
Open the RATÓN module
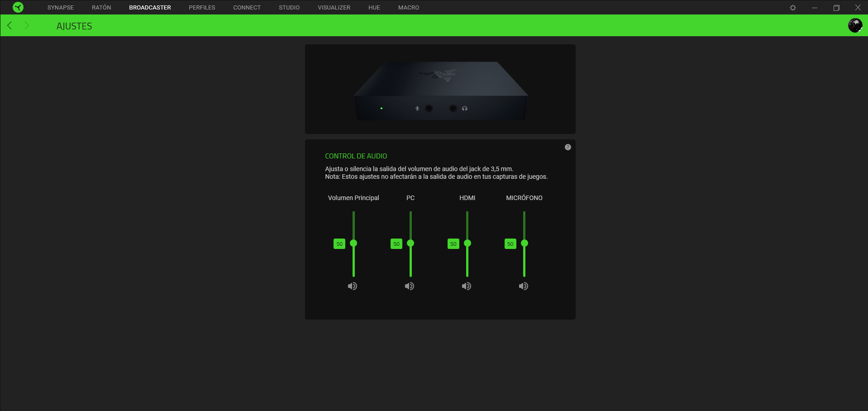[101, 7]
